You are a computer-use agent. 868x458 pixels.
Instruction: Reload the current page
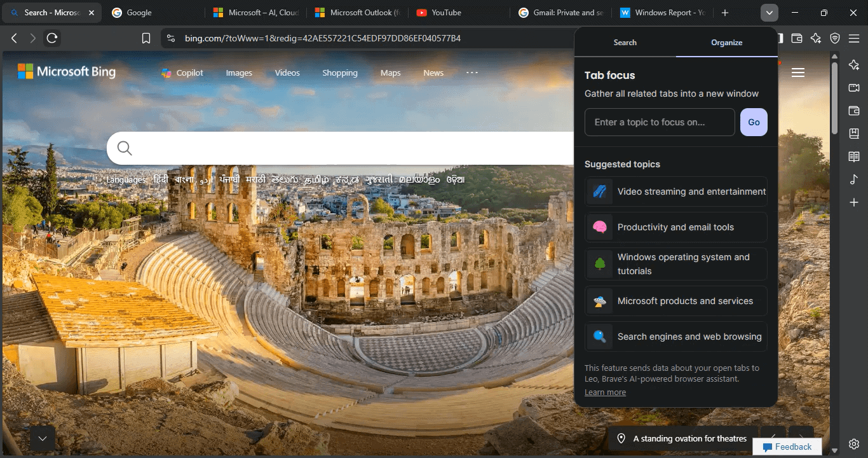[x=52, y=38]
